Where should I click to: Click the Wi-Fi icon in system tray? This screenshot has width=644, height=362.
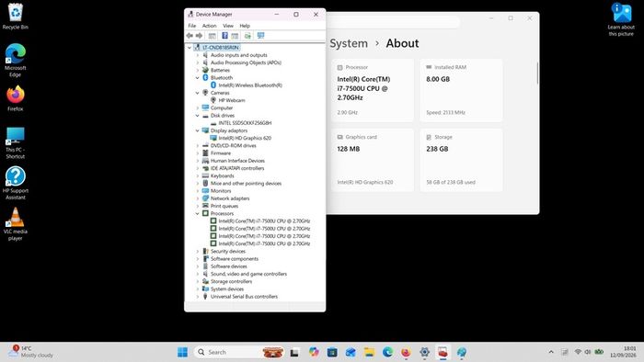[578, 352]
